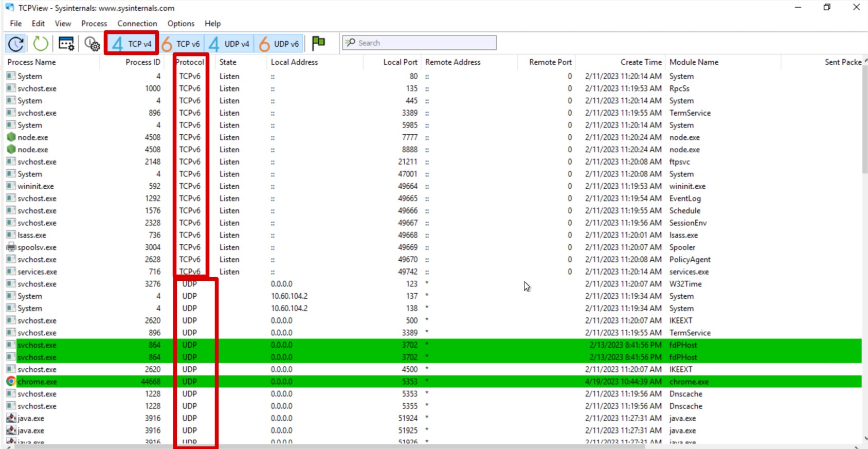Screen dimensions: 868x449
Task: Click System icon on port 80 row
Action: 11,76
